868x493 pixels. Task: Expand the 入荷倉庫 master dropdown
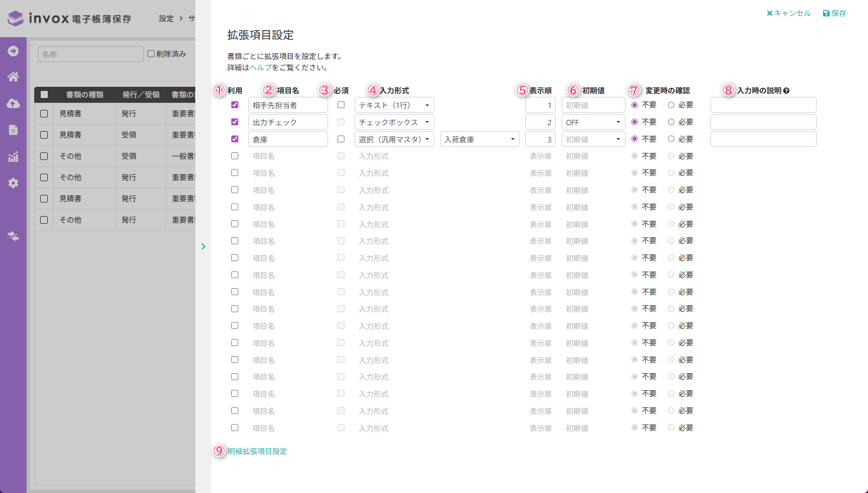pyautogui.click(x=479, y=139)
